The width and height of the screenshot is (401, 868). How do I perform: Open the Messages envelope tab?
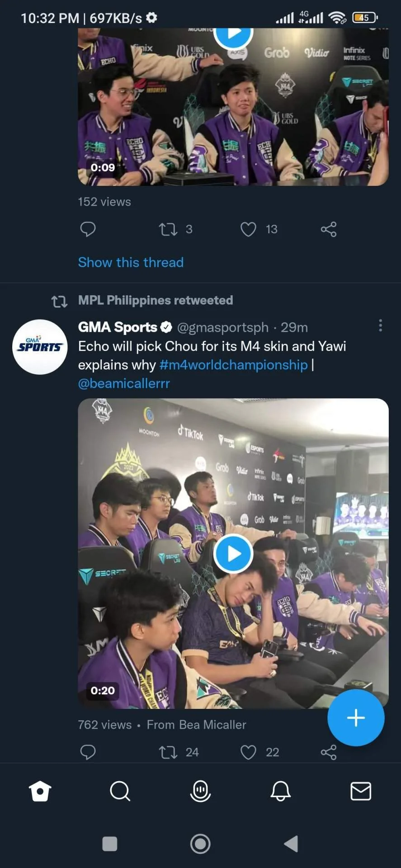click(361, 791)
